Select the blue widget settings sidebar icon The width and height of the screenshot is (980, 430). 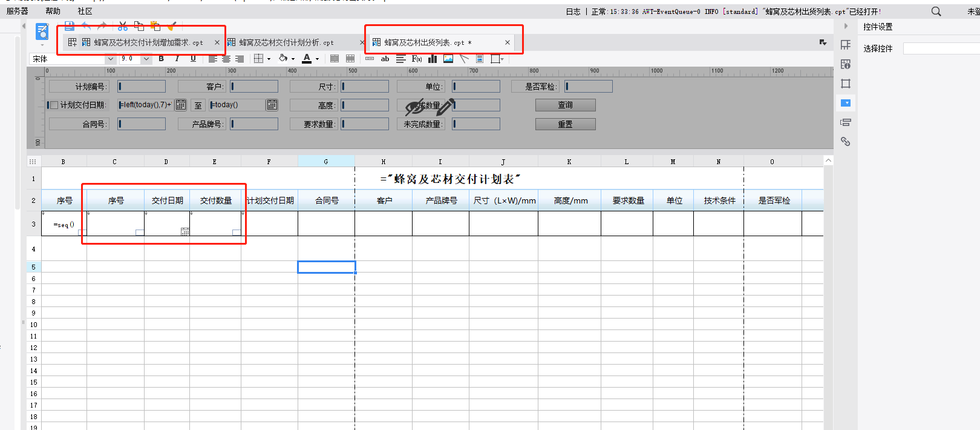pyautogui.click(x=846, y=103)
